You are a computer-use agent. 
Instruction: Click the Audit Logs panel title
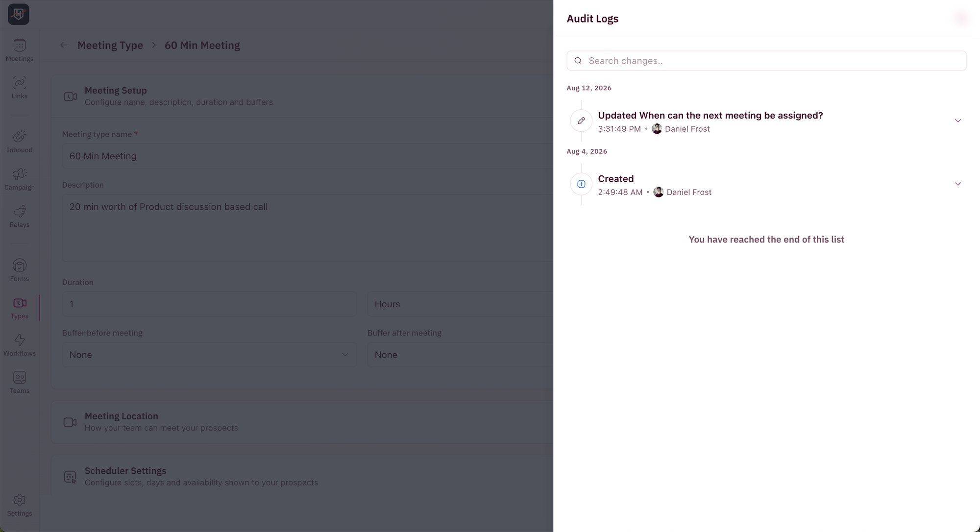pos(592,19)
